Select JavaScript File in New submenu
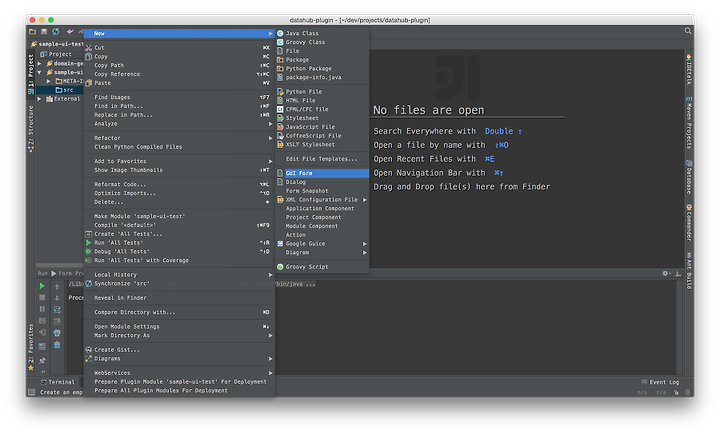Screen dimensions: 720x434 322,127
